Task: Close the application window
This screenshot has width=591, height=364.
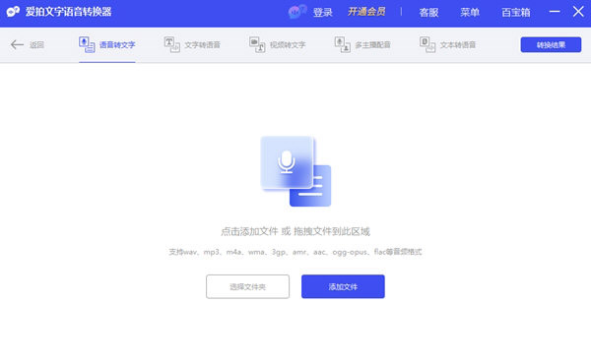Action: point(578,12)
